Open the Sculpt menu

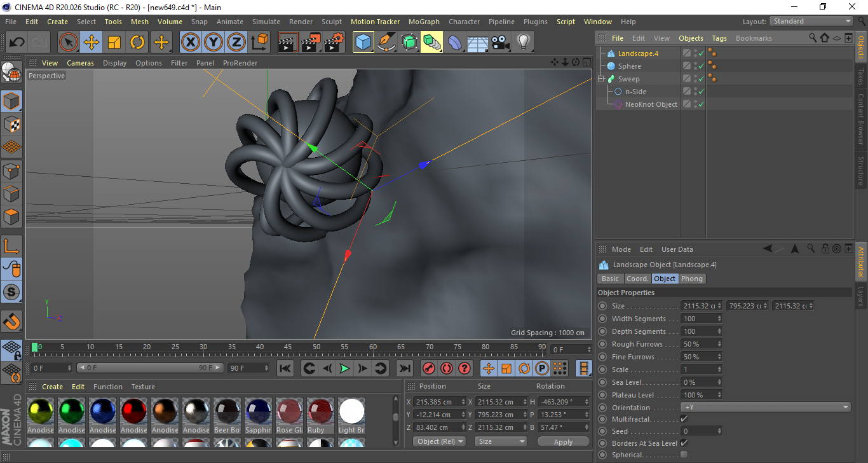point(332,22)
